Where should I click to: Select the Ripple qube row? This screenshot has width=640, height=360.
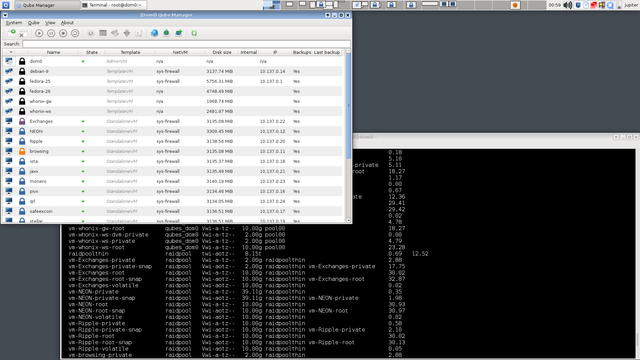[x=173, y=141]
